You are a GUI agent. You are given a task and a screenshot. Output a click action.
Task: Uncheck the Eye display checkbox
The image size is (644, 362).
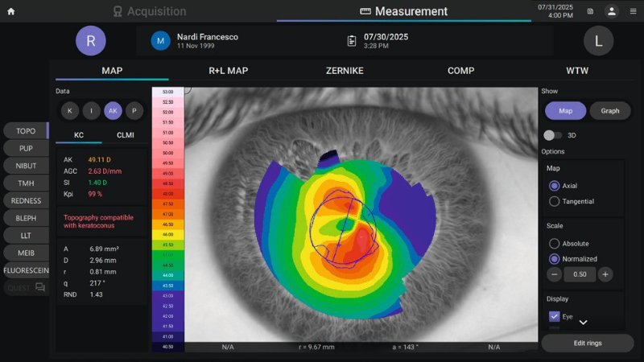[554, 317]
